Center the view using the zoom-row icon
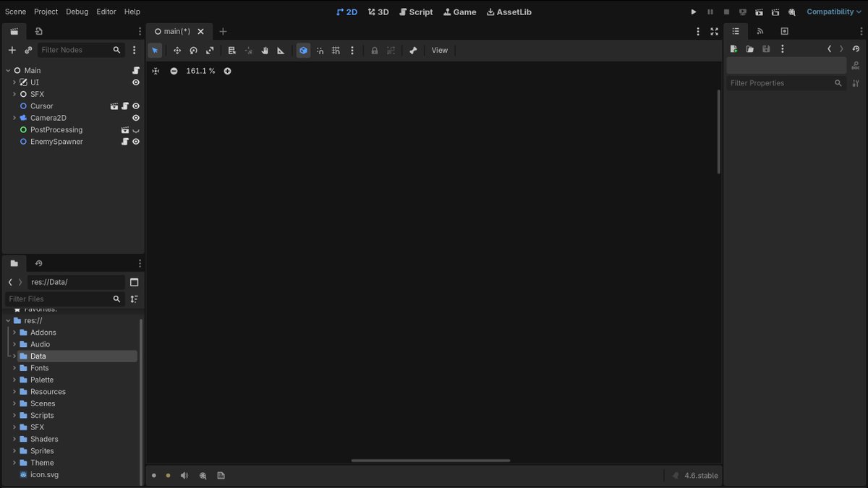The width and height of the screenshot is (868, 488). click(x=156, y=71)
